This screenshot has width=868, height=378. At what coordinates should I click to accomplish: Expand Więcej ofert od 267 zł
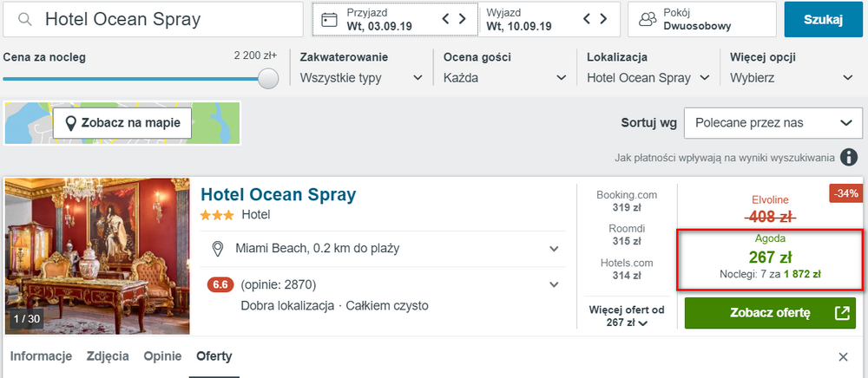coord(627,316)
